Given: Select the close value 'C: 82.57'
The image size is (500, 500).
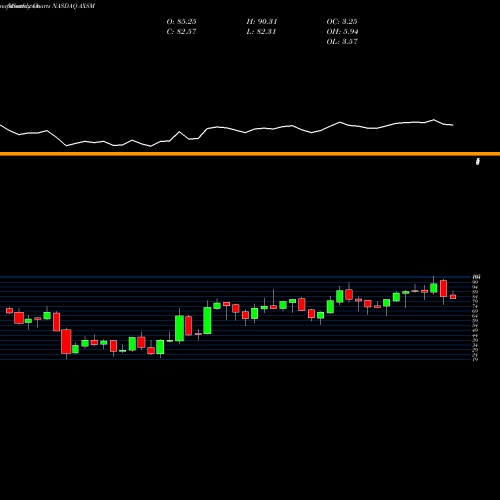Looking at the screenshot, I should point(181,32).
